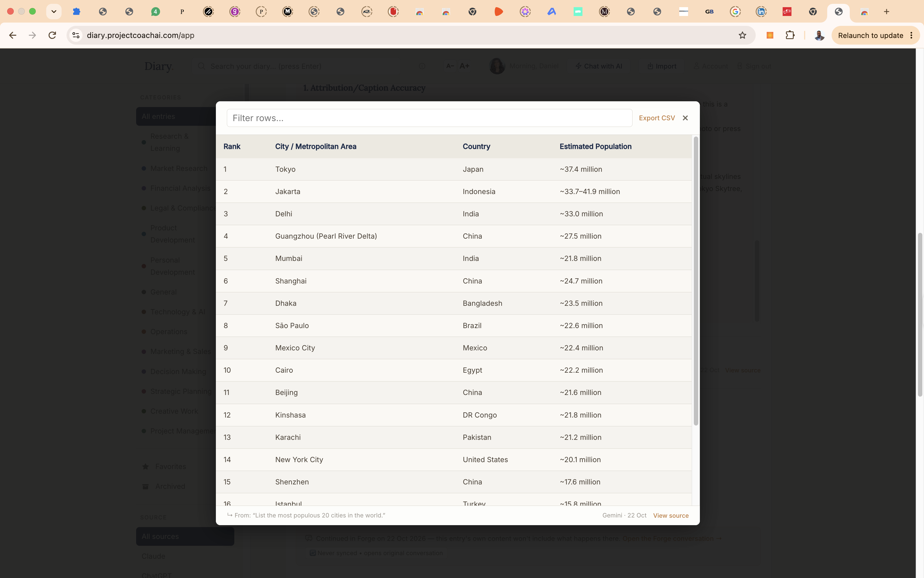Viewport: 924px width, 578px height.
Task: Switch to the green 4 badge tab
Action: pos(155,12)
